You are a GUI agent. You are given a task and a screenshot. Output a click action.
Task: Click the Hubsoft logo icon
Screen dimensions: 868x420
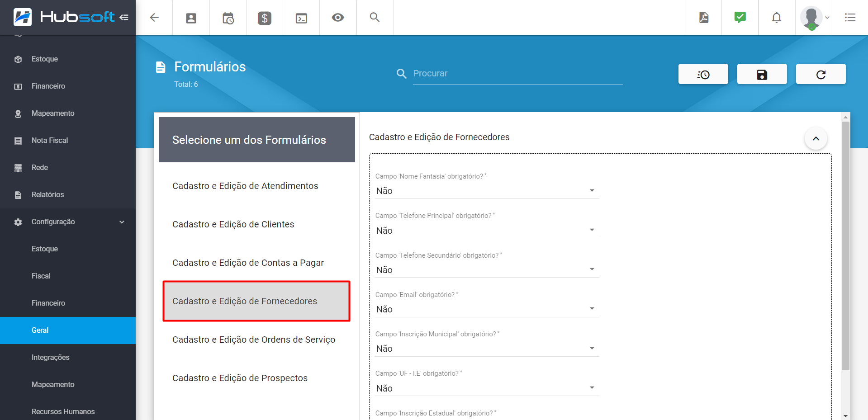[x=23, y=17]
